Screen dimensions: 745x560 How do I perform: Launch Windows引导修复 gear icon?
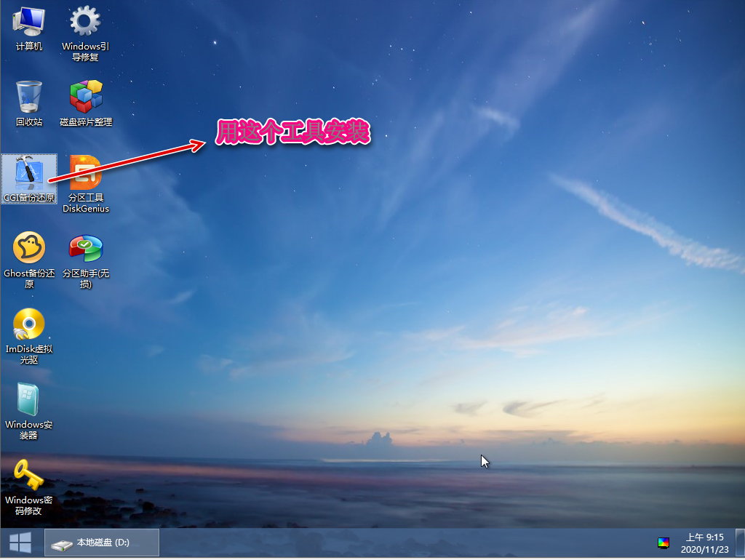coord(85,23)
